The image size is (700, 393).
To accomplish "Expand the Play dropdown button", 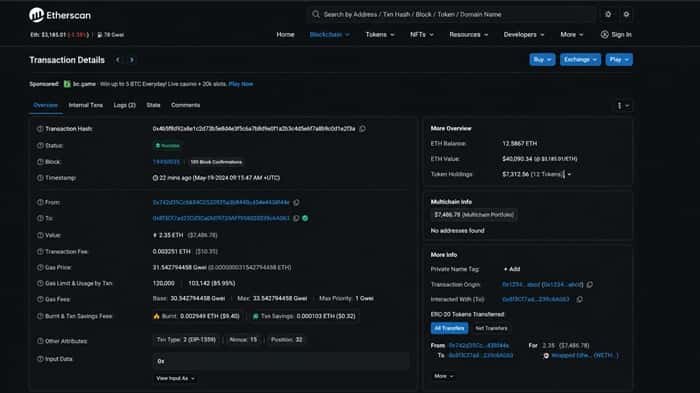I will click(619, 59).
